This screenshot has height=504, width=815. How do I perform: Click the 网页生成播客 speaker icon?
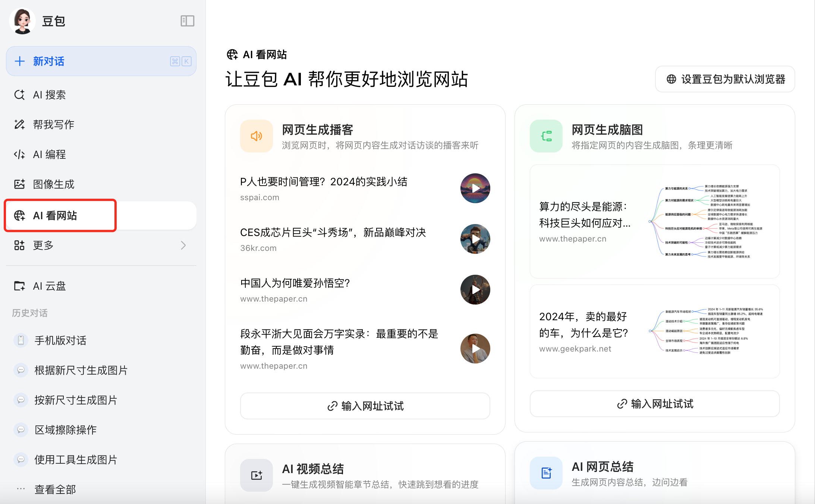tap(257, 136)
